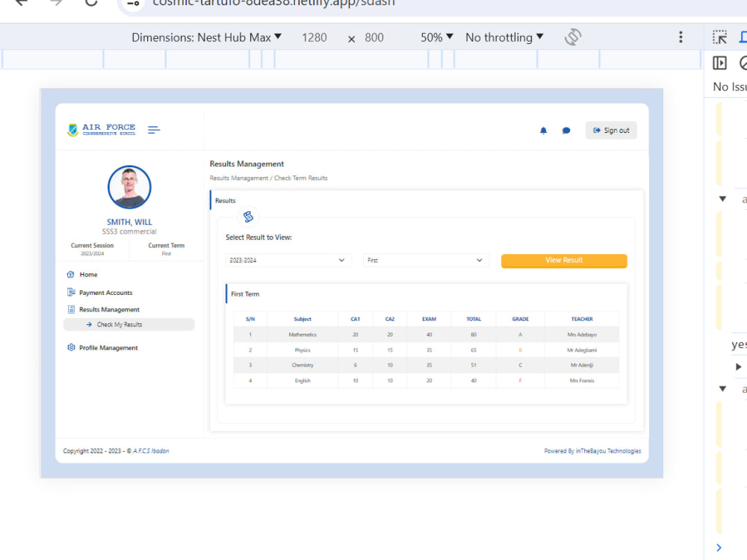The width and height of the screenshot is (747, 560).
Task: Click Will Smith's profile photo
Action: click(x=129, y=187)
